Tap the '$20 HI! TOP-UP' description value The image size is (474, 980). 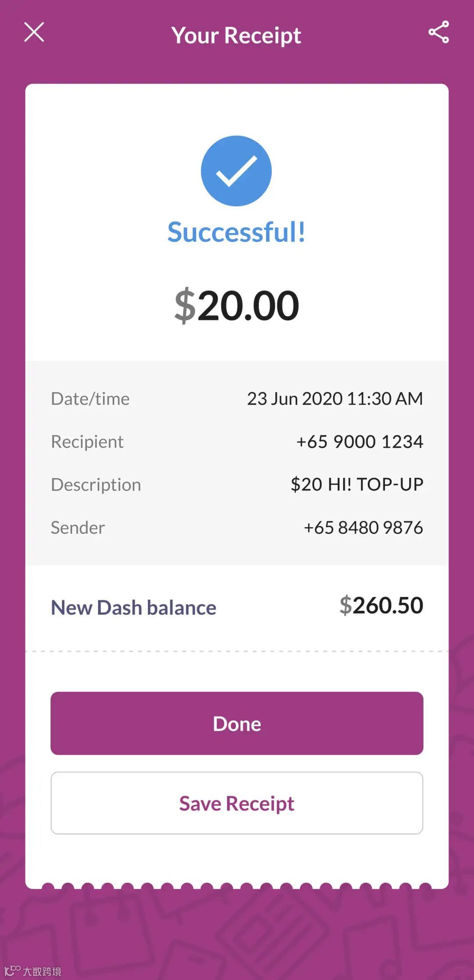pos(357,484)
